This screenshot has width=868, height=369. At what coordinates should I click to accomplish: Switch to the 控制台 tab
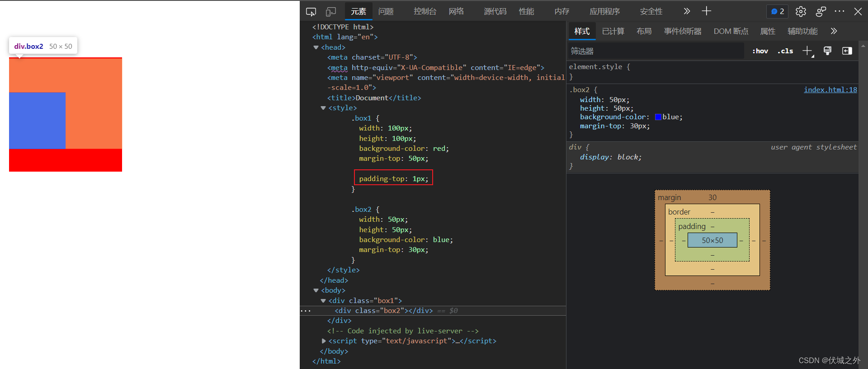click(x=425, y=12)
